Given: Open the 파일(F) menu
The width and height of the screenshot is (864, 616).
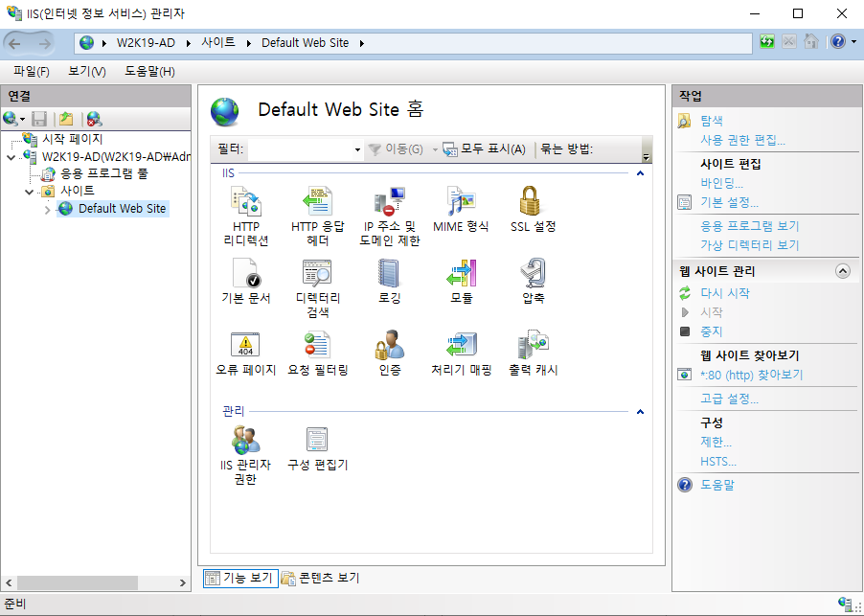Looking at the screenshot, I should (32, 71).
